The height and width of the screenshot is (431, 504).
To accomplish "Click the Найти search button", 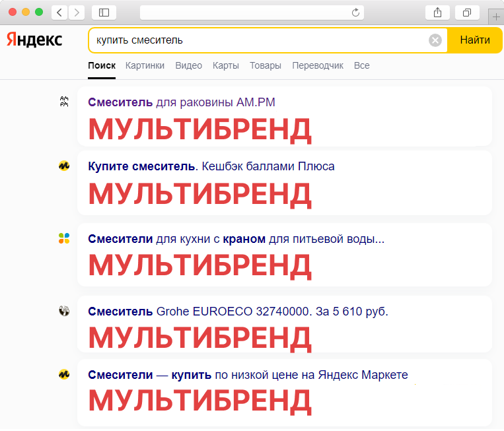I will pos(475,40).
